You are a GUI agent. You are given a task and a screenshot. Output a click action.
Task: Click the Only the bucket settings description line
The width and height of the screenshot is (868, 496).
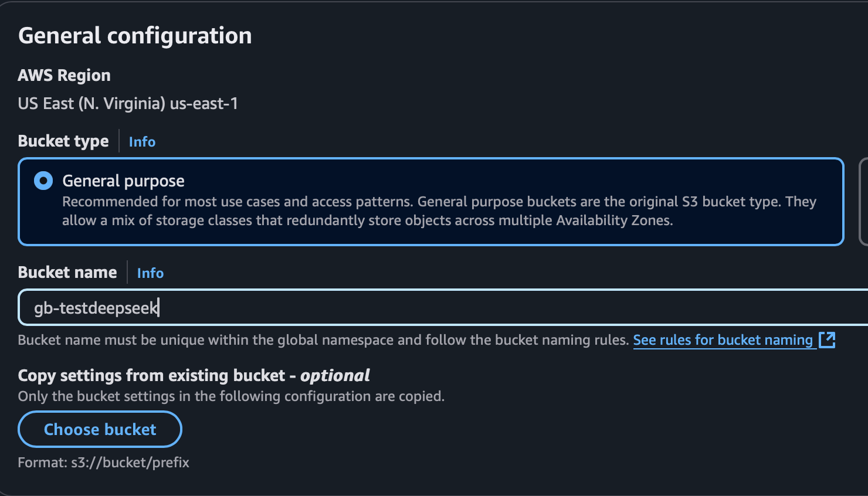[x=231, y=396]
